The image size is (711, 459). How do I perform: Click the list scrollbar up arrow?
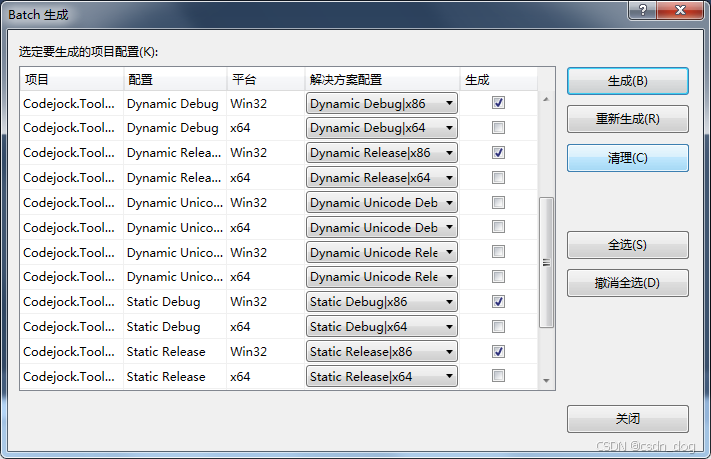(546, 99)
